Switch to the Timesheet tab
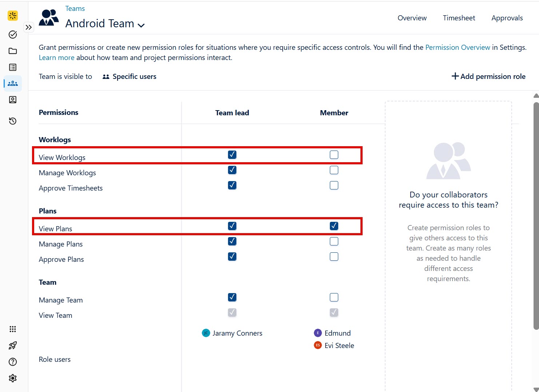539x392 pixels. [x=459, y=17]
